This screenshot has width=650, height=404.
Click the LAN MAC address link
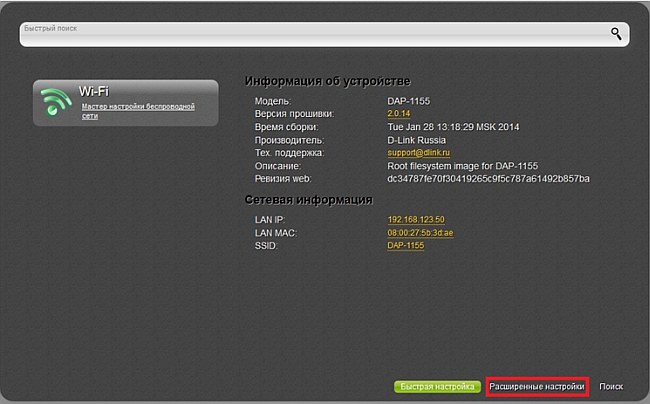(x=423, y=232)
